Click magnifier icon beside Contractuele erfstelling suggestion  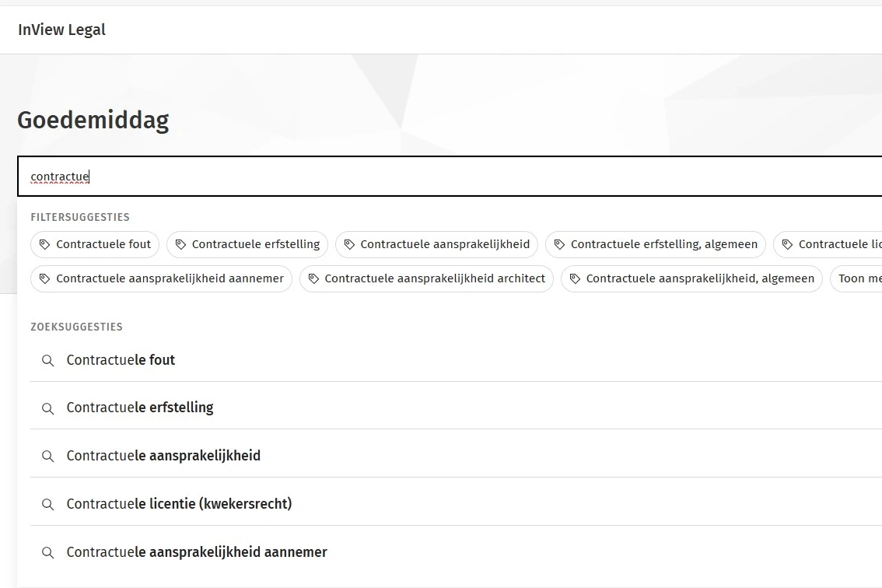pos(48,408)
